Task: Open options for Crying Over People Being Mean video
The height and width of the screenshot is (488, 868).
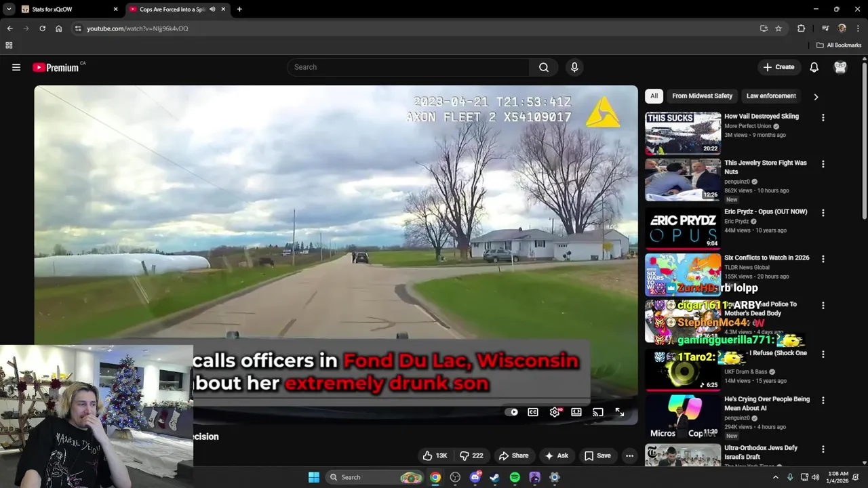Action: (x=823, y=401)
